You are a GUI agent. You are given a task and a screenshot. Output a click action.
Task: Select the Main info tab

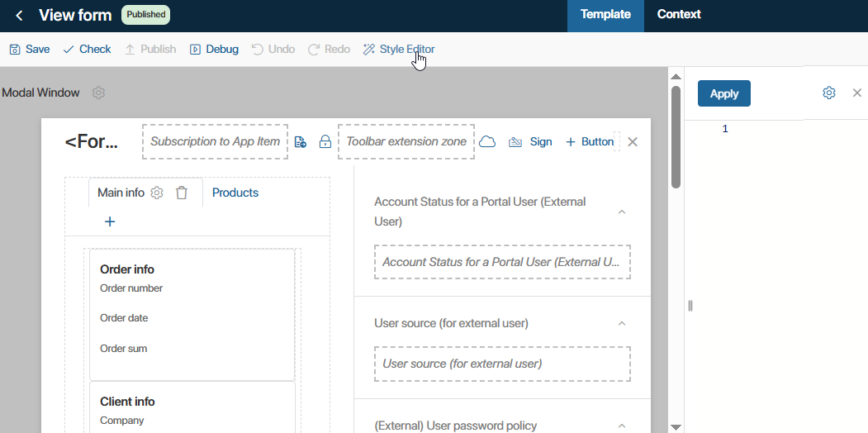click(x=121, y=193)
